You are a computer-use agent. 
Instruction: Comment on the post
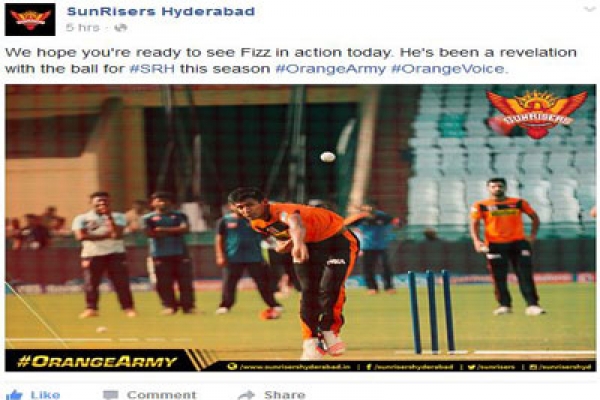point(150,395)
